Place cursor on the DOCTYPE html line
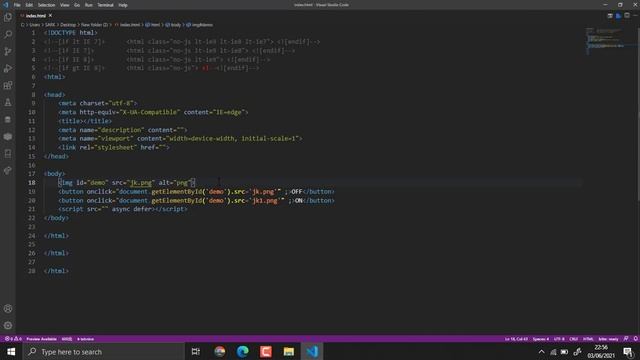Viewport: 640px width, 360px height. tap(71, 33)
